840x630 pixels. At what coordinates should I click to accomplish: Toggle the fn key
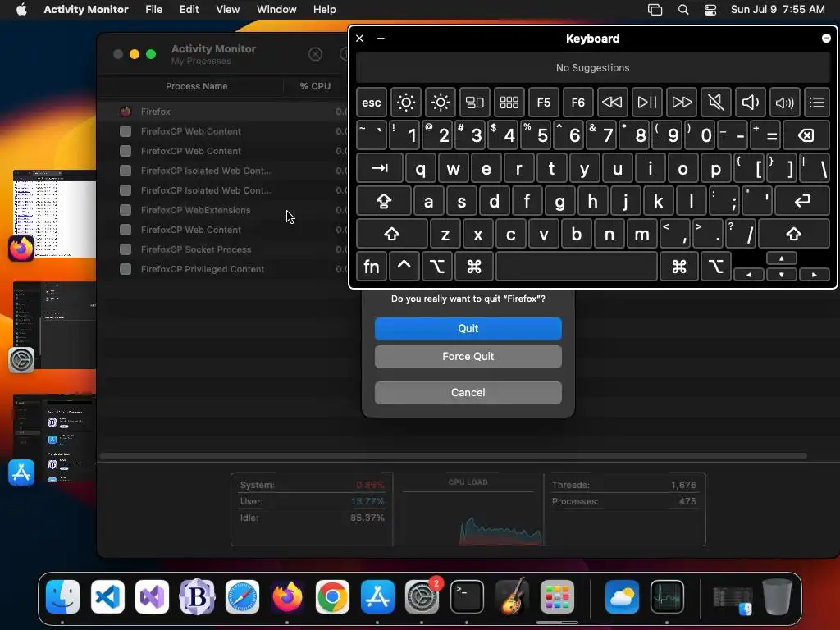point(372,267)
